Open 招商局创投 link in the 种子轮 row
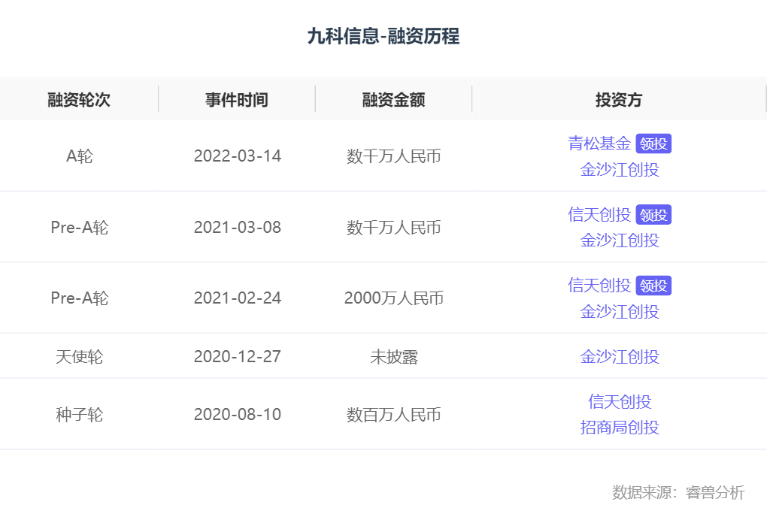 tap(620, 428)
